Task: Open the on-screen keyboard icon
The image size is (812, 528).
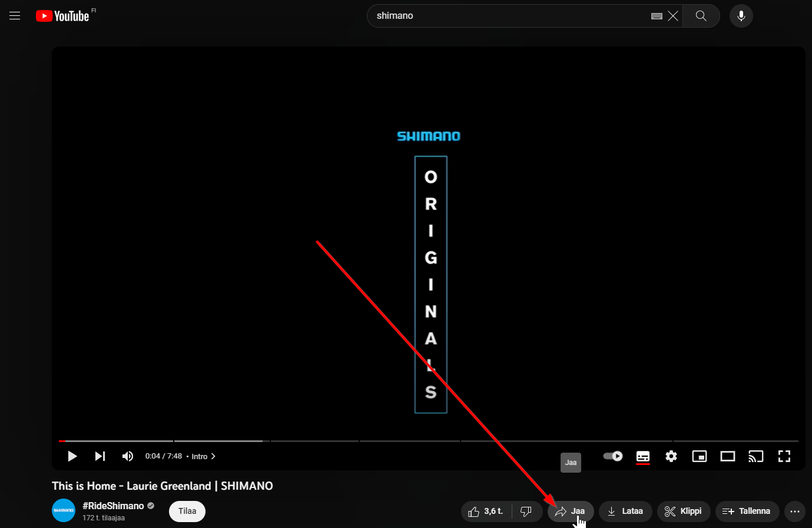Action: coord(657,16)
